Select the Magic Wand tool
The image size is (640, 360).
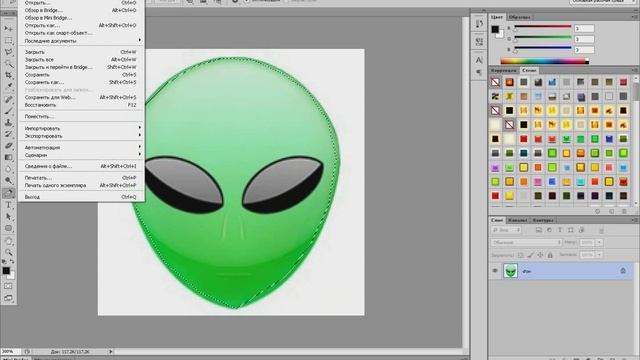tap(8, 64)
